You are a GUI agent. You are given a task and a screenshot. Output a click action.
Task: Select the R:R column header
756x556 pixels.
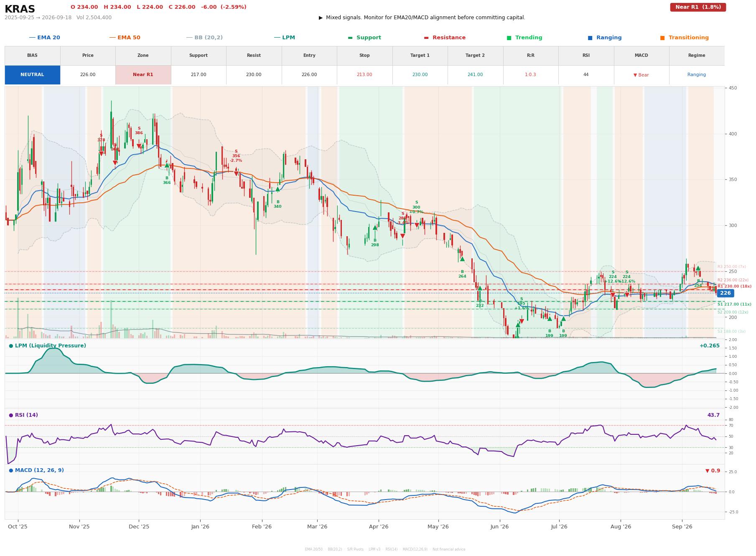coord(530,56)
